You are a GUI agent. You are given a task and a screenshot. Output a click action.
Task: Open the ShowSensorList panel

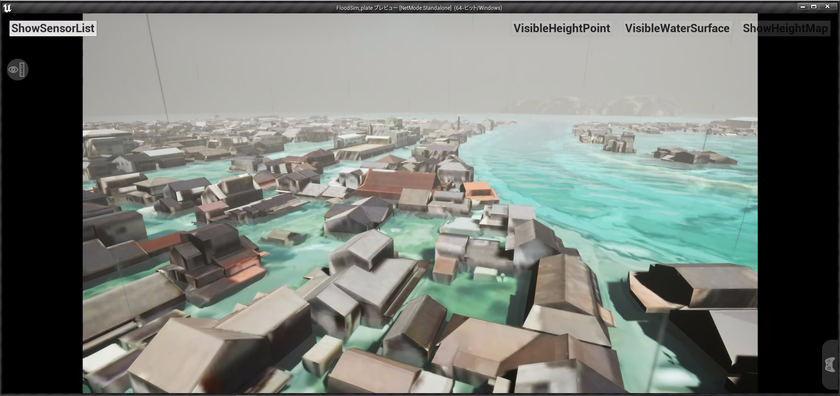click(53, 28)
